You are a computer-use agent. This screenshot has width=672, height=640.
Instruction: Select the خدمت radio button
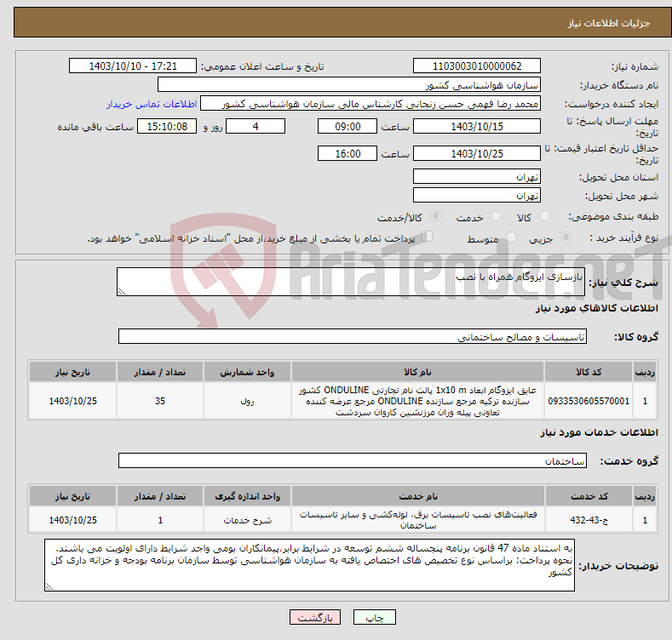[x=496, y=216]
